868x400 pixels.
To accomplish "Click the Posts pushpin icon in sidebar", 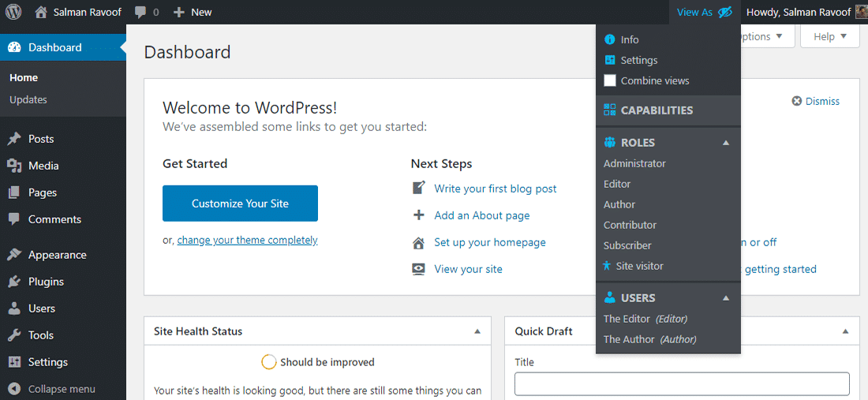I will click(14, 139).
